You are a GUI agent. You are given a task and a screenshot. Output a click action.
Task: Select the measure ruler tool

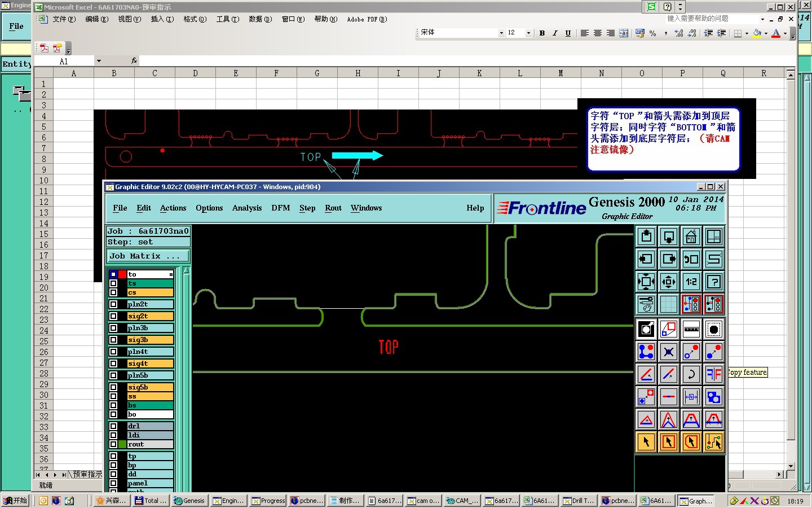pos(691,329)
